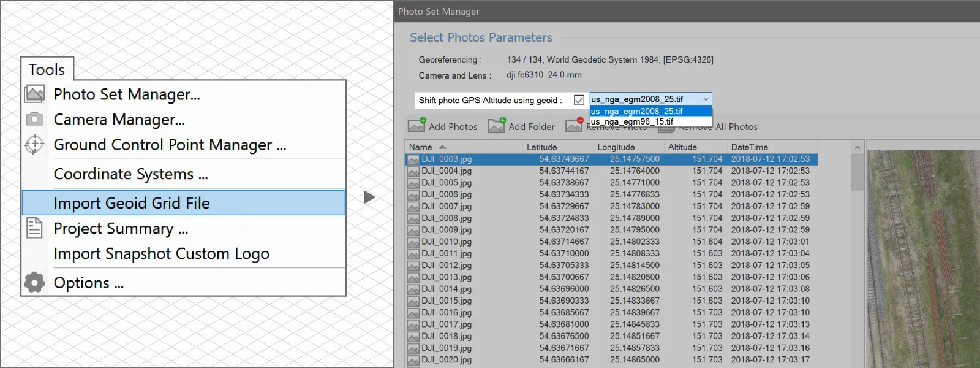The width and height of the screenshot is (980, 368).
Task: Click altitude 151.604 in DJI_0010 row
Action: point(707,242)
